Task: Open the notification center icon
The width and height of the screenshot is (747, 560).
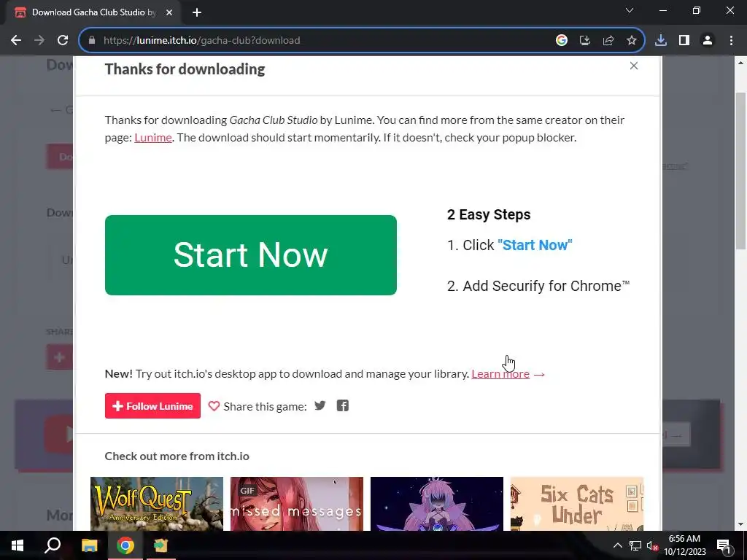Action: click(x=724, y=545)
